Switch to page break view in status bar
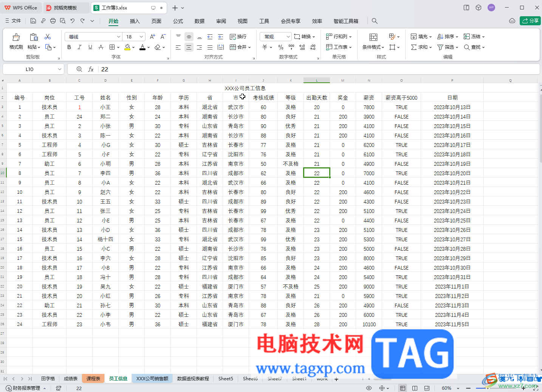The image size is (542, 392). [x=415, y=388]
